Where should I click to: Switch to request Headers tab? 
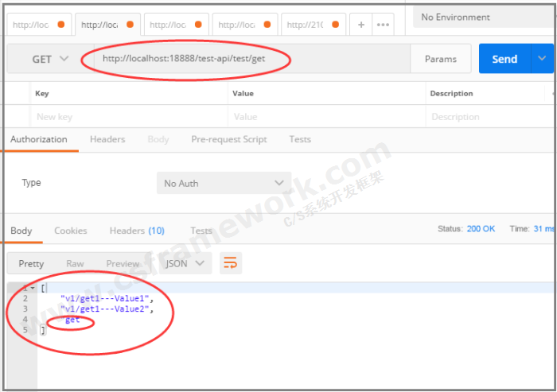click(107, 139)
